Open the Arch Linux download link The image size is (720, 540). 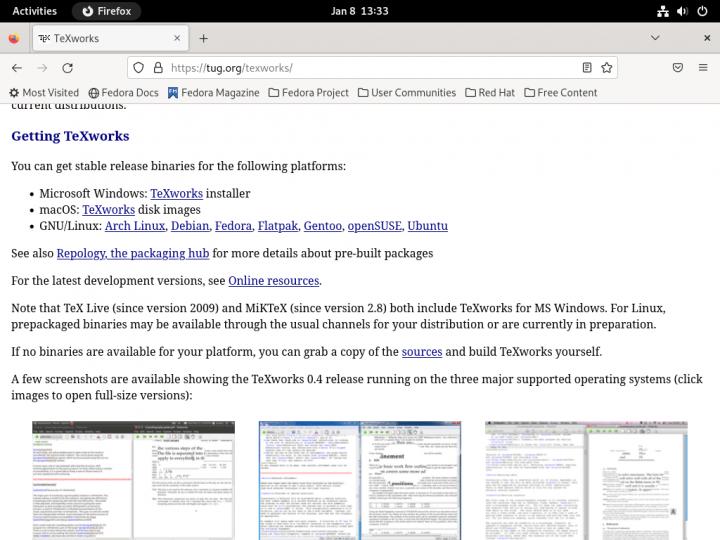tap(134, 226)
